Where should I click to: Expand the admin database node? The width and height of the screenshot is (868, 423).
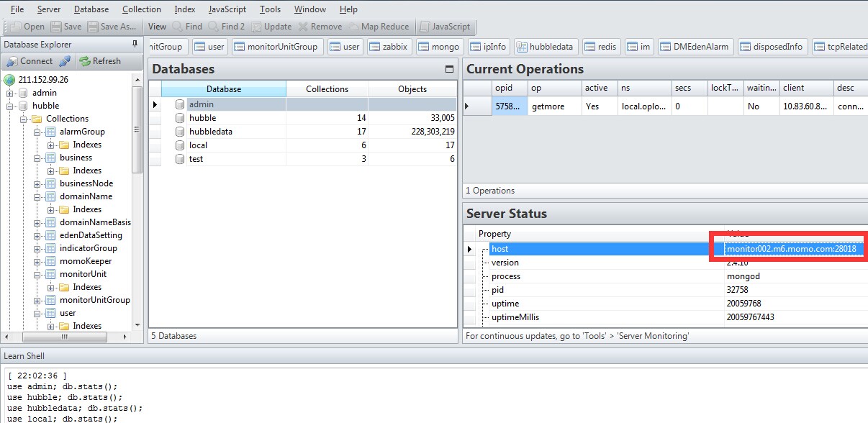(x=10, y=93)
